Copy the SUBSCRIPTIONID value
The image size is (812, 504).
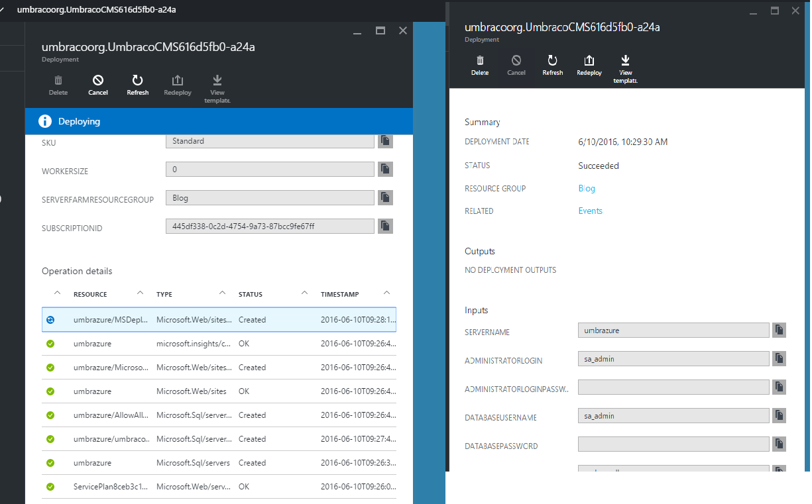coord(386,227)
